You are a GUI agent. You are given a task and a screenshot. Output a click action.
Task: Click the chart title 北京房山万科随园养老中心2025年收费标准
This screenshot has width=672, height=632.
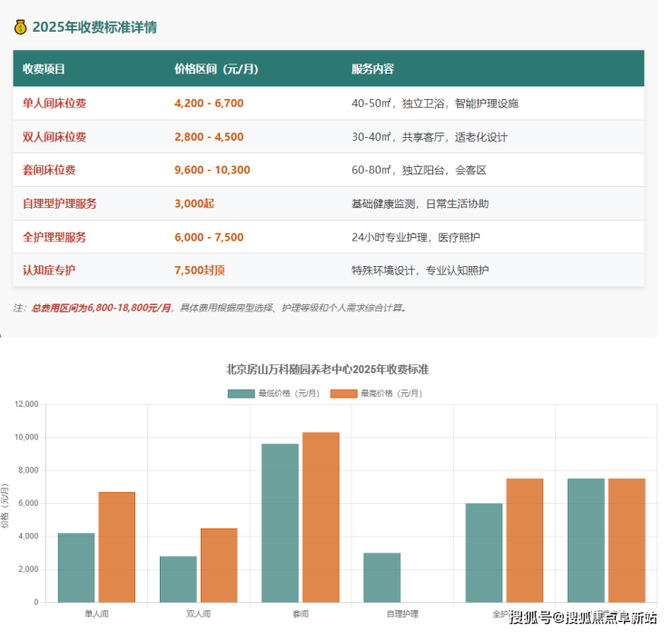point(327,370)
